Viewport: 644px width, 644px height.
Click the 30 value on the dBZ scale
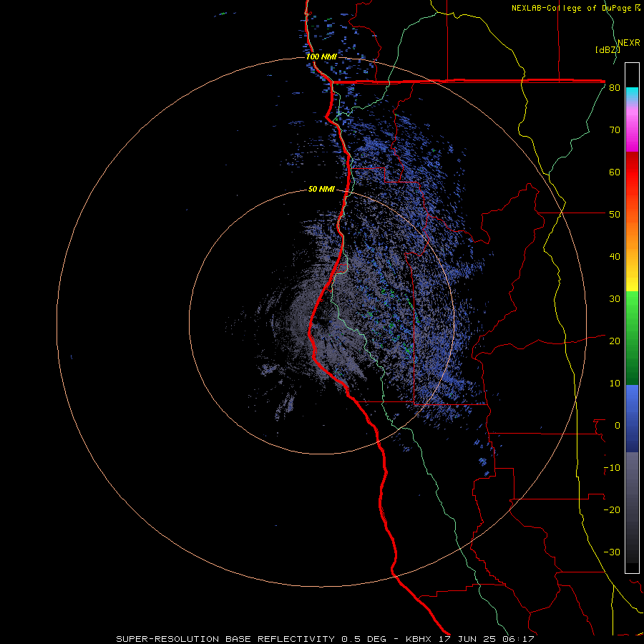[615, 299]
